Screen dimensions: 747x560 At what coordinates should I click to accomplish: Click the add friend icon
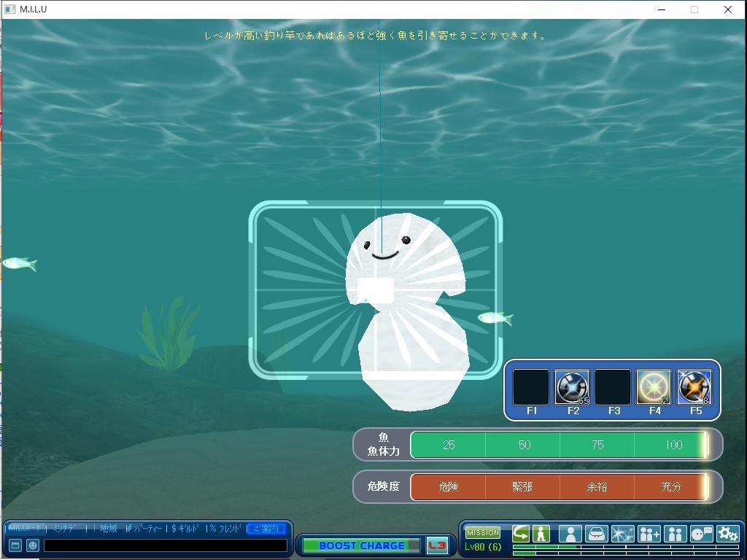point(649,534)
